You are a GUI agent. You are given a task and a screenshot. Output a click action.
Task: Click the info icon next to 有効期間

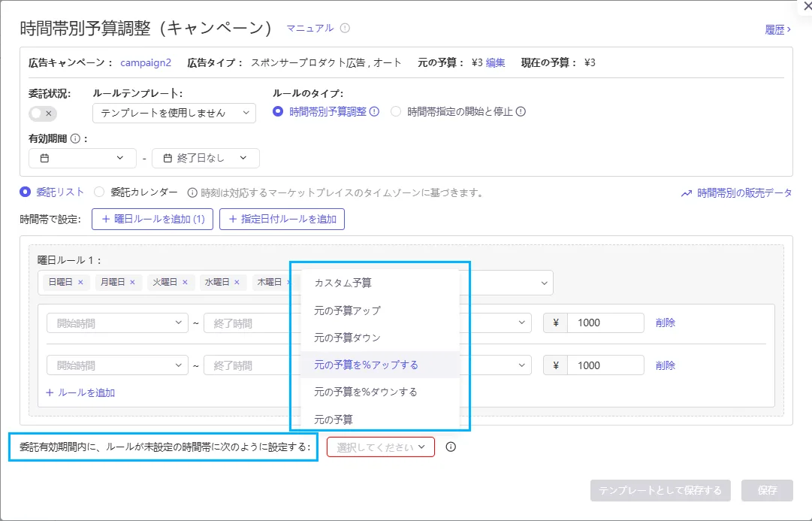[75, 138]
